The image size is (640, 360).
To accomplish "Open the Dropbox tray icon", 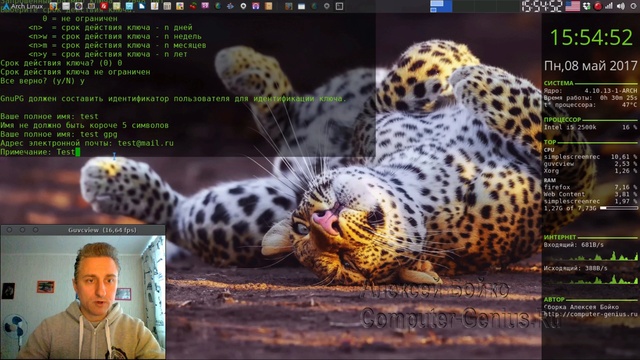I will (587, 6).
